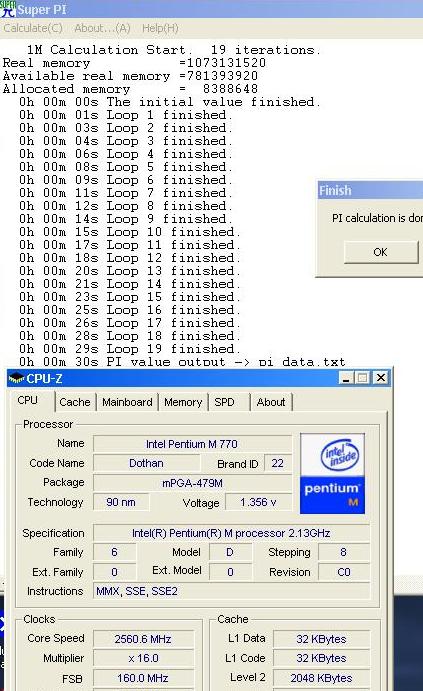Click the Brand ID value 22
Viewport: 423px width, 691px height.
[277, 463]
